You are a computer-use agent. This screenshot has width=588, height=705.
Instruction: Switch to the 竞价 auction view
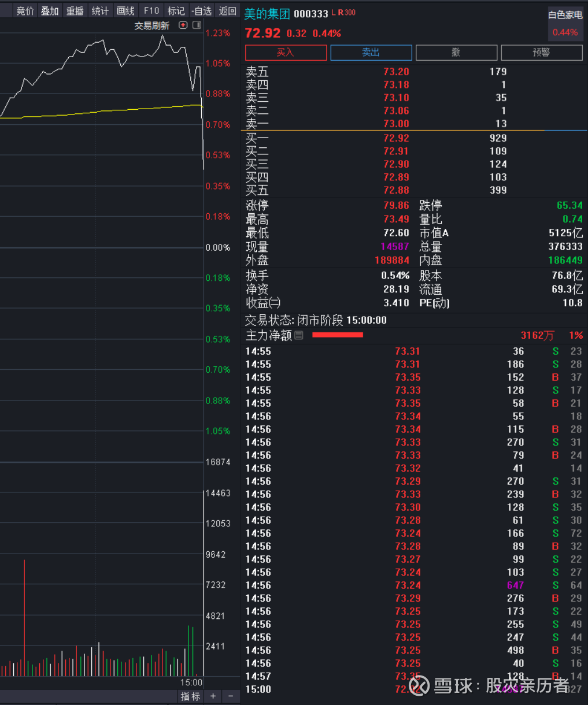point(24,10)
